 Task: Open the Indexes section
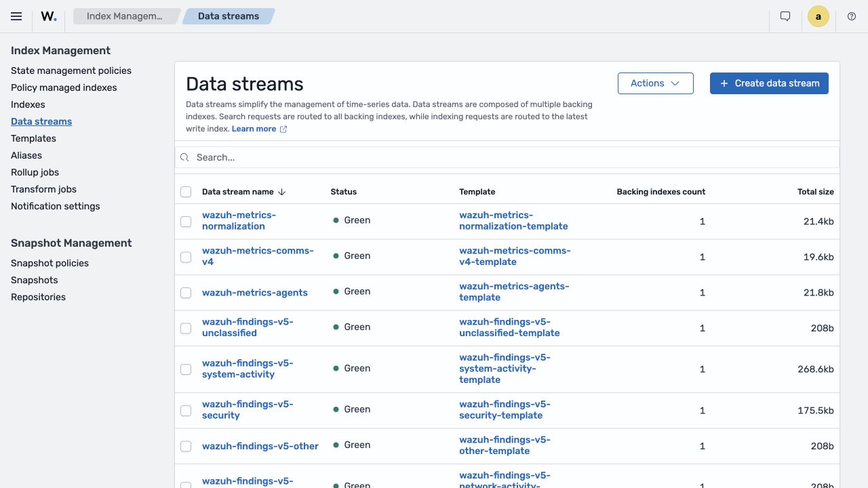[28, 104]
